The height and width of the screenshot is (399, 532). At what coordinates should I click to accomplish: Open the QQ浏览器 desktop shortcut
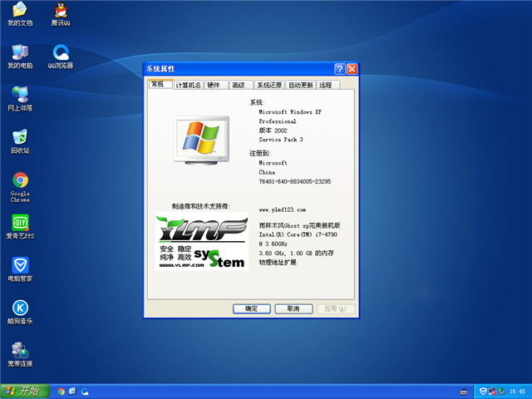click(x=61, y=57)
